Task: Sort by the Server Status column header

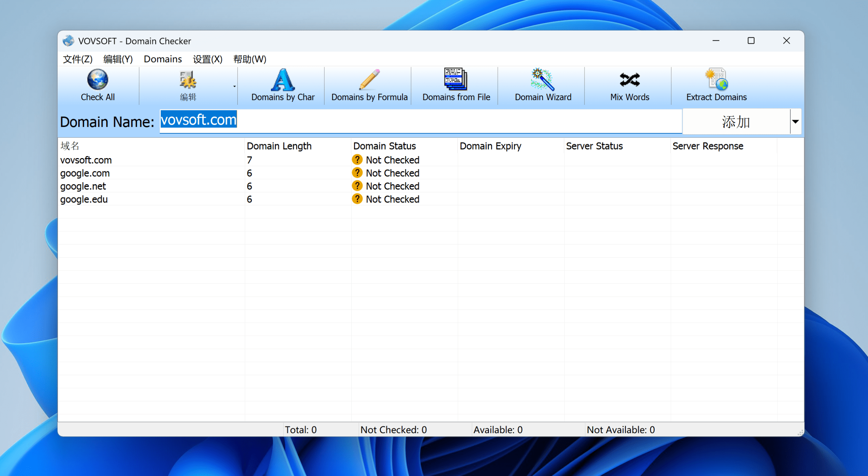Action: tap(617, 146)
